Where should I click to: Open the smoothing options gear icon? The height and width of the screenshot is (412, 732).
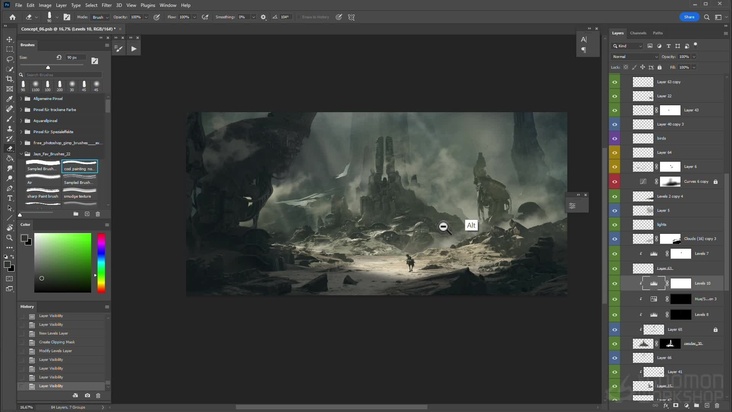pos(263,17)
